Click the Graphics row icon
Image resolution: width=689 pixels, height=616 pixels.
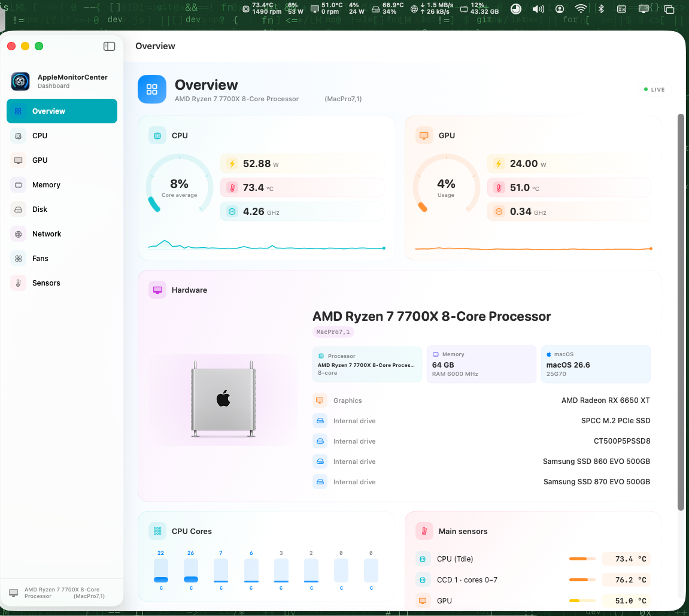320,400
